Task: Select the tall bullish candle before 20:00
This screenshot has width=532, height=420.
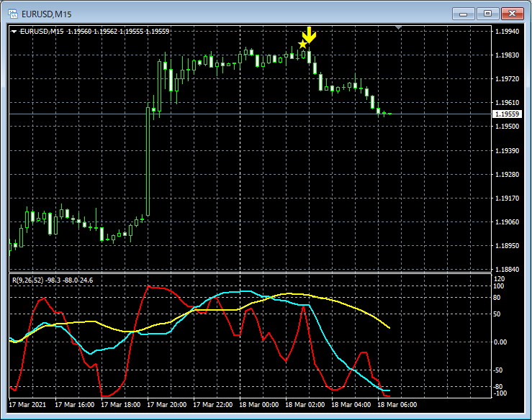Action: pyautogui.click(x=148, y=161)
